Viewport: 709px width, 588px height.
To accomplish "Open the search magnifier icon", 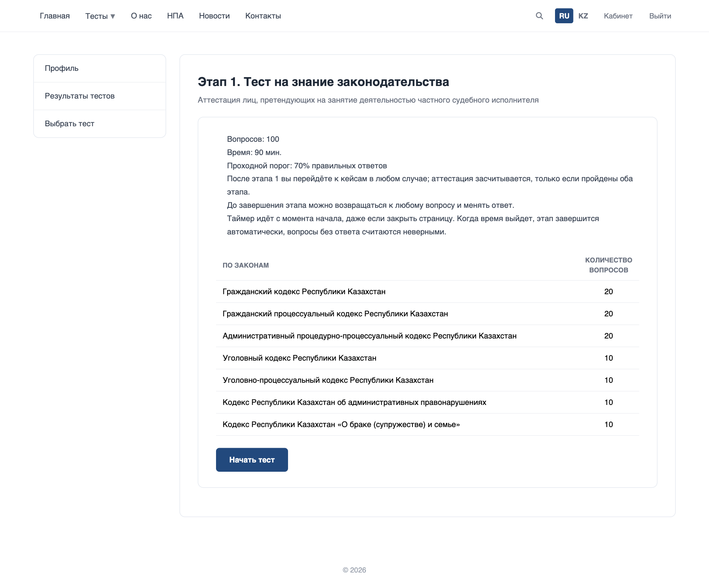I will (x=540, y=16).
